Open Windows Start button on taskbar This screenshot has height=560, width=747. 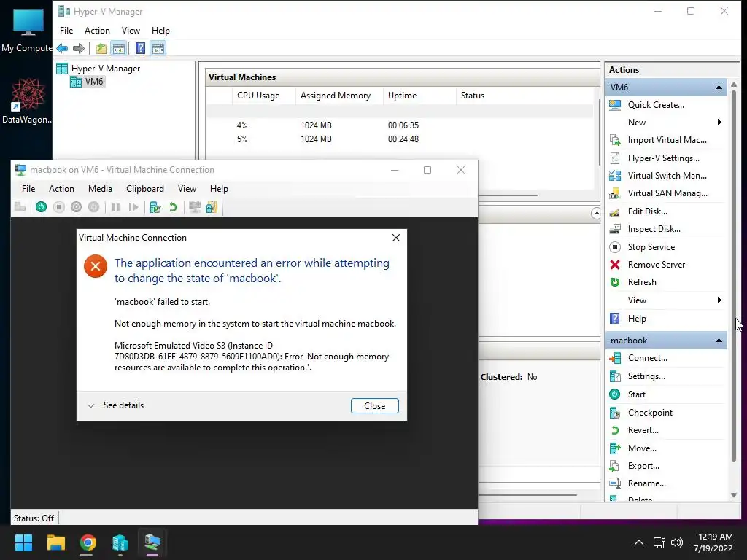click(x=23, y=542)
